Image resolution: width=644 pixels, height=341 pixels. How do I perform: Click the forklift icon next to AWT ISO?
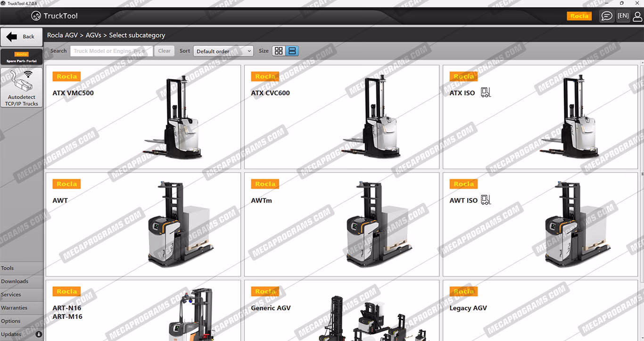coord(486,200)
